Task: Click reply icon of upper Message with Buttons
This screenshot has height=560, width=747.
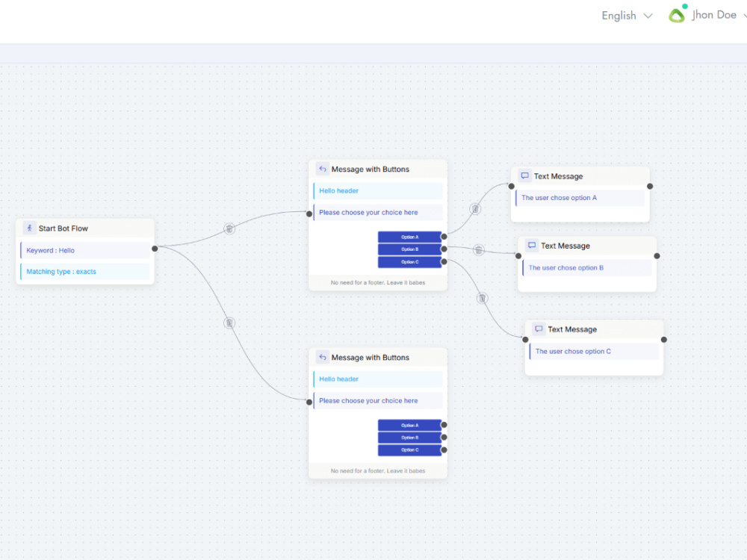Action: pyautogui.click(x=323, y=169)
